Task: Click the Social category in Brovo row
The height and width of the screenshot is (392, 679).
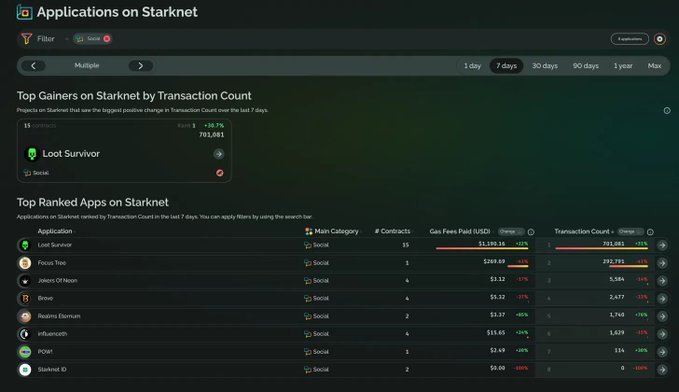Action: coord(317,298)
